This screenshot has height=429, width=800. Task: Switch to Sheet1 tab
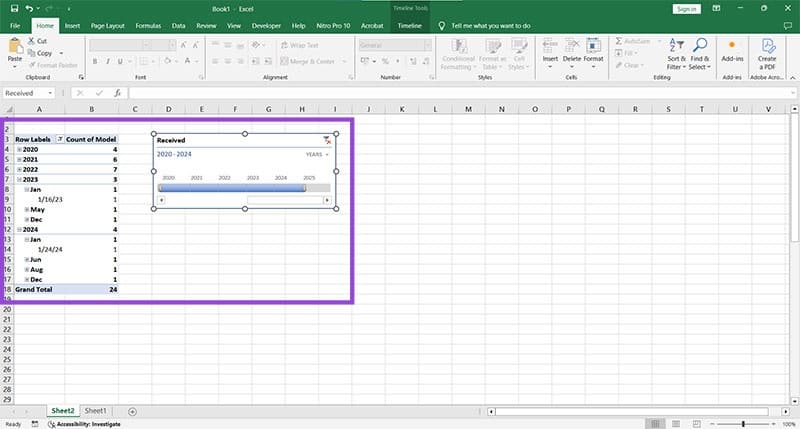(x=96, y=411)
